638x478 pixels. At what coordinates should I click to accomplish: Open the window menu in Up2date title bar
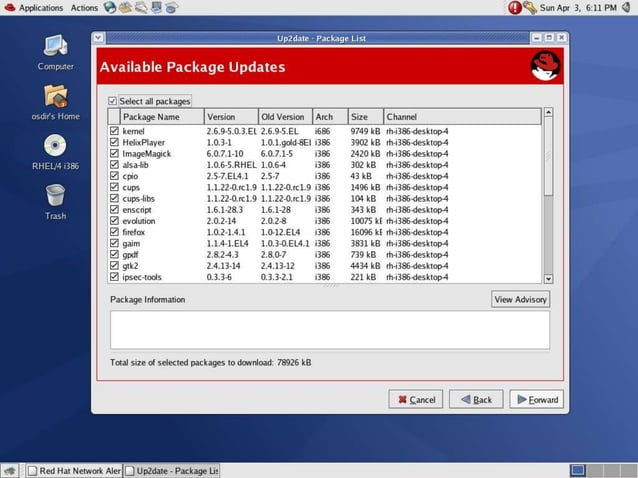click(x=98, y=38)
